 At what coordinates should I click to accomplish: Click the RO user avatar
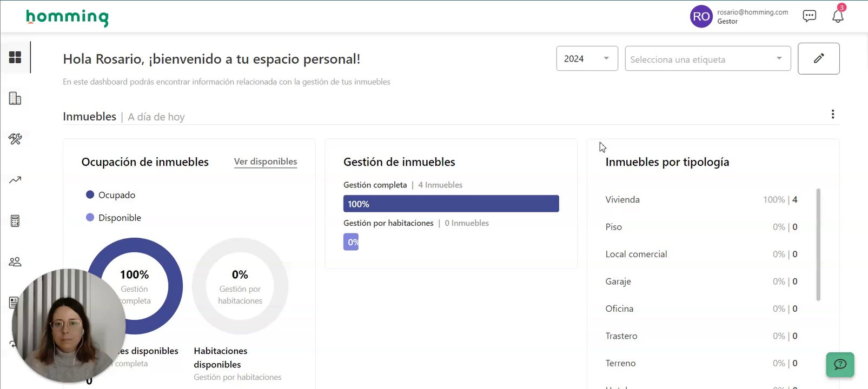pos(701,17)
